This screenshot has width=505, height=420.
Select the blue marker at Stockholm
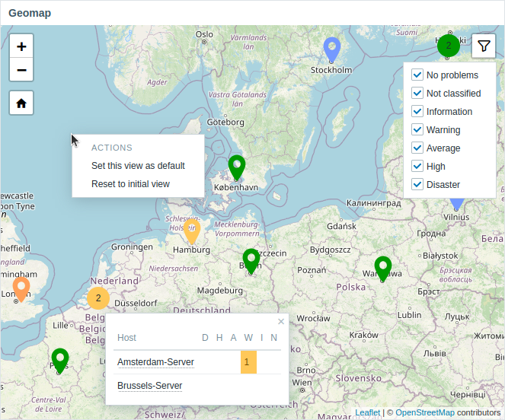point(332,49)
